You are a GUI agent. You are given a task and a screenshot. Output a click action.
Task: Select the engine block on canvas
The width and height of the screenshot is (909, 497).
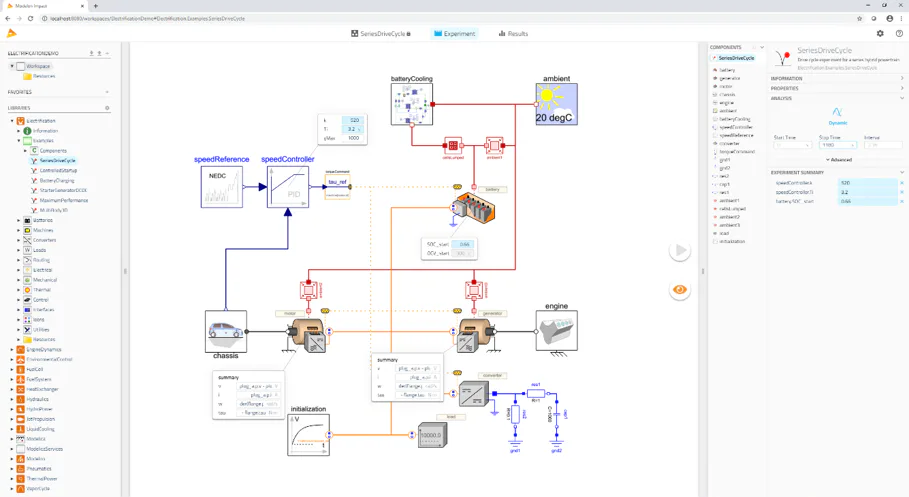557,331
